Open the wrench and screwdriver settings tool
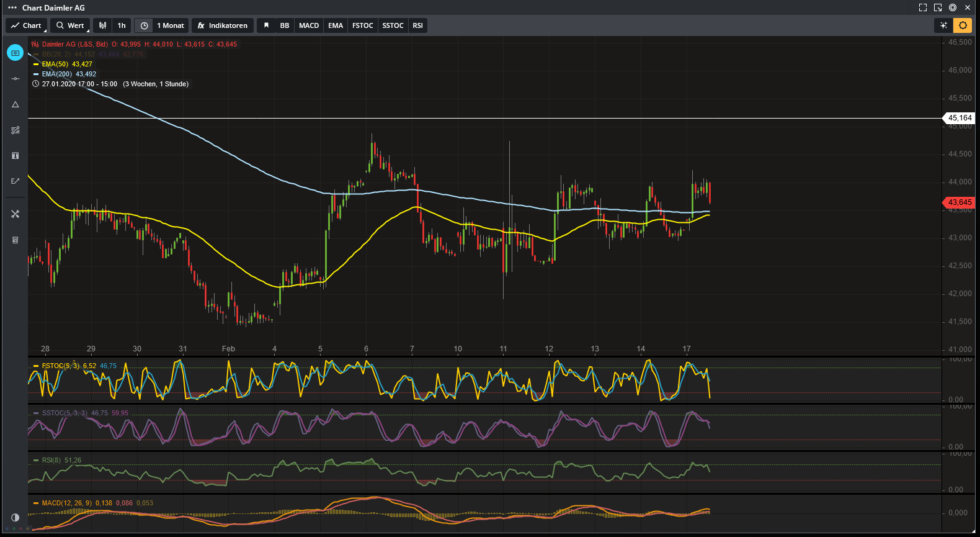Screen dimensions: 980x537 click(x=16, y=214)
